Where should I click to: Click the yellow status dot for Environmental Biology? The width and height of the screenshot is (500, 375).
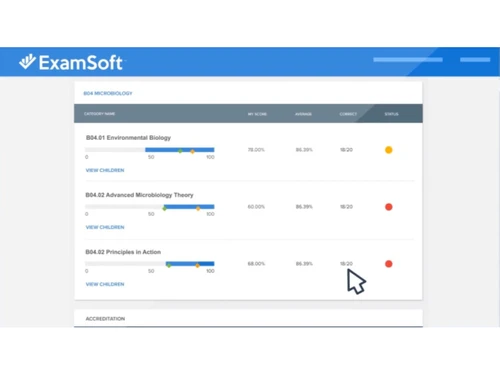(389, 150)
